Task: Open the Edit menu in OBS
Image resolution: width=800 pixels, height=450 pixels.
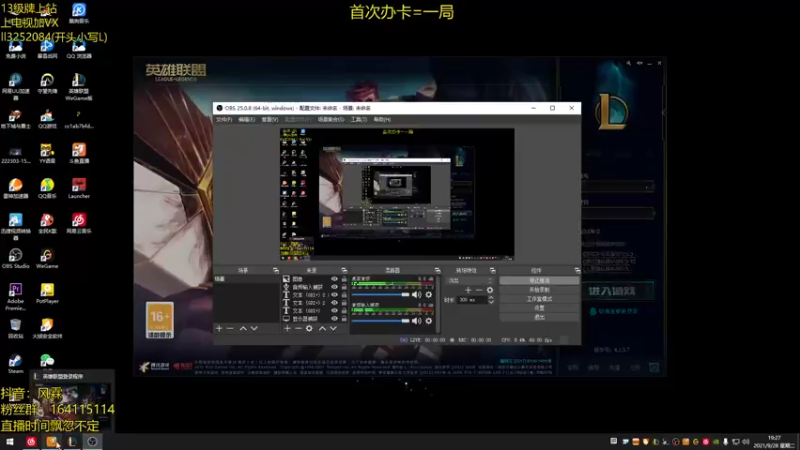Action: (246, 119)
